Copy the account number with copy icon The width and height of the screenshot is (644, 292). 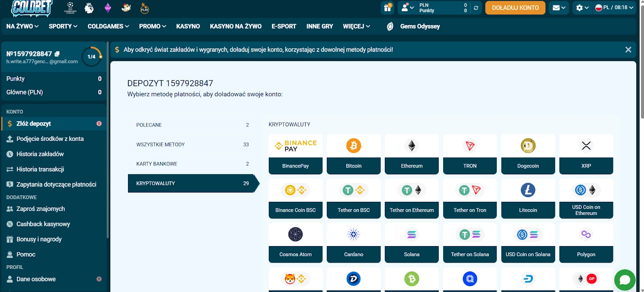click(57, 54)
